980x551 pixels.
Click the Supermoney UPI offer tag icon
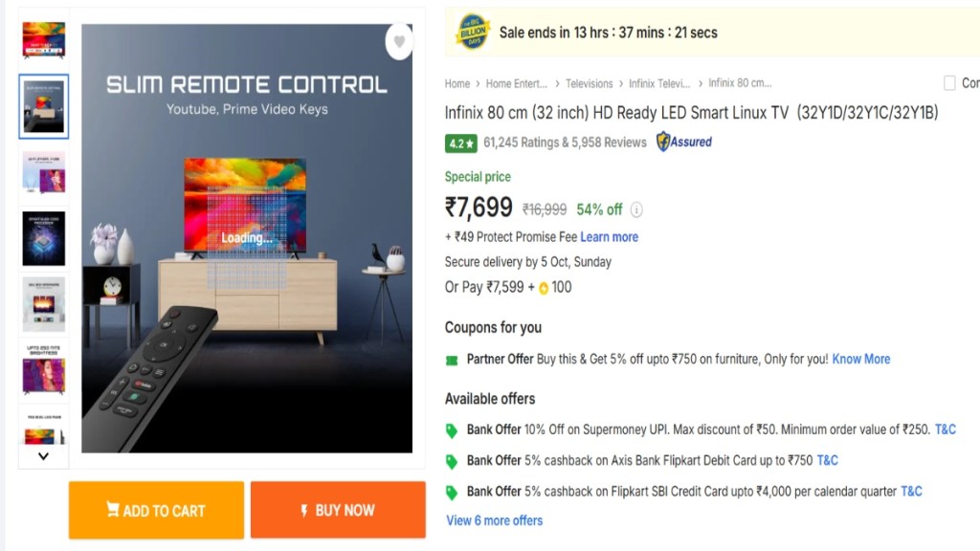coord(452,430)
